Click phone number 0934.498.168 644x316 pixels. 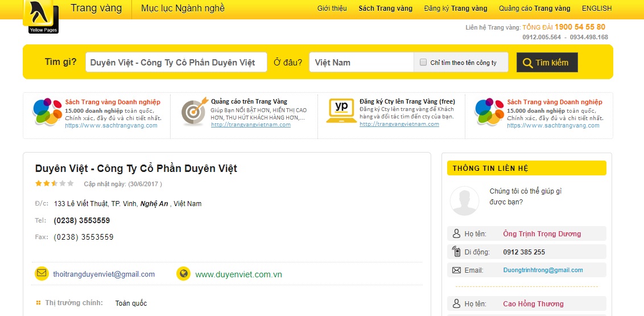(589, 37)
